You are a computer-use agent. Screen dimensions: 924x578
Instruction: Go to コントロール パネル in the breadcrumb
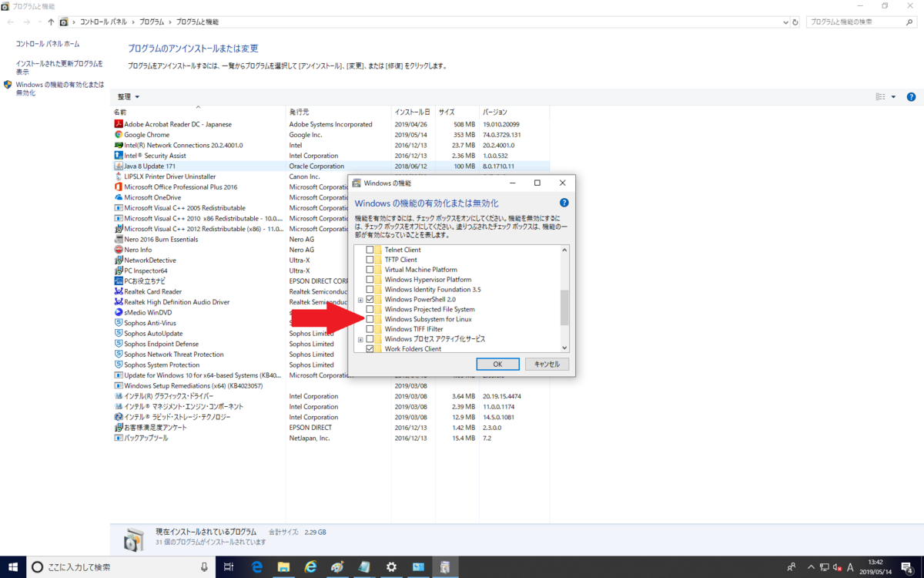click(x=104, y=22)
